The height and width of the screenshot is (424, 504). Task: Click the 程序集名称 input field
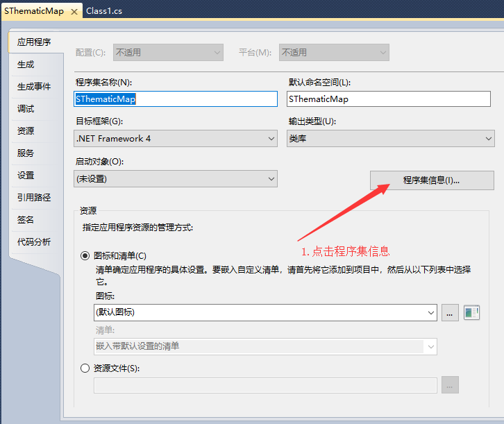pos(176,99)
